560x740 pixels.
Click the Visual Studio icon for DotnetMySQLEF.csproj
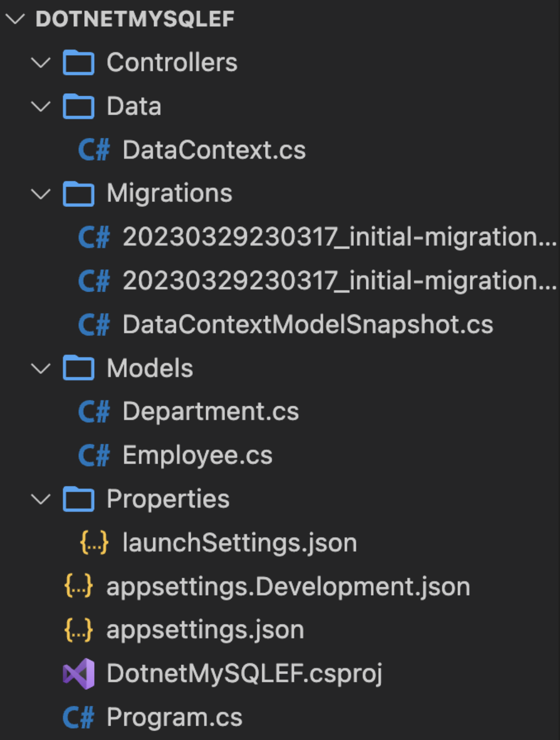tap(78, 674)
